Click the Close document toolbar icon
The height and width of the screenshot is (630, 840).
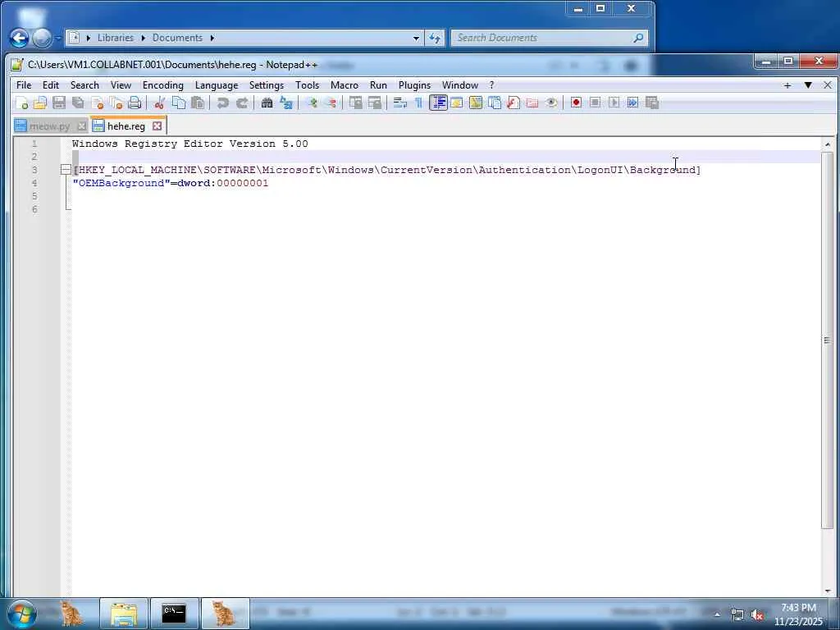click(x=97, y=103)
